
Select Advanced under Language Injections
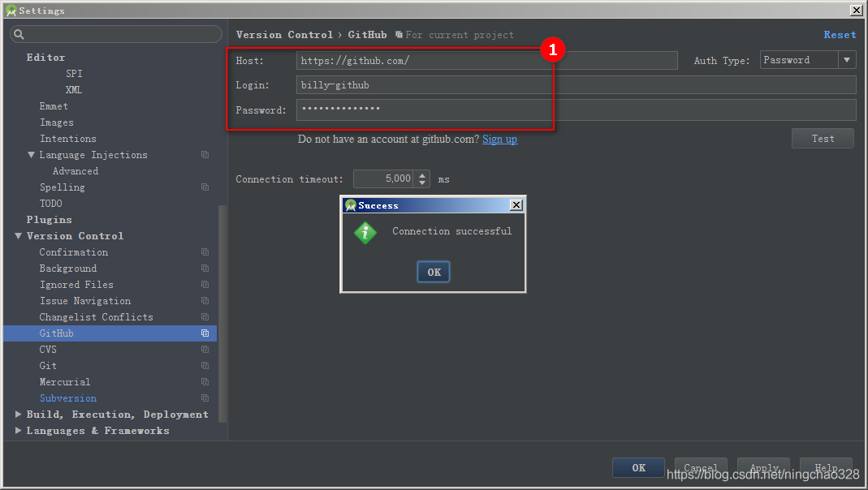point(76,171)
